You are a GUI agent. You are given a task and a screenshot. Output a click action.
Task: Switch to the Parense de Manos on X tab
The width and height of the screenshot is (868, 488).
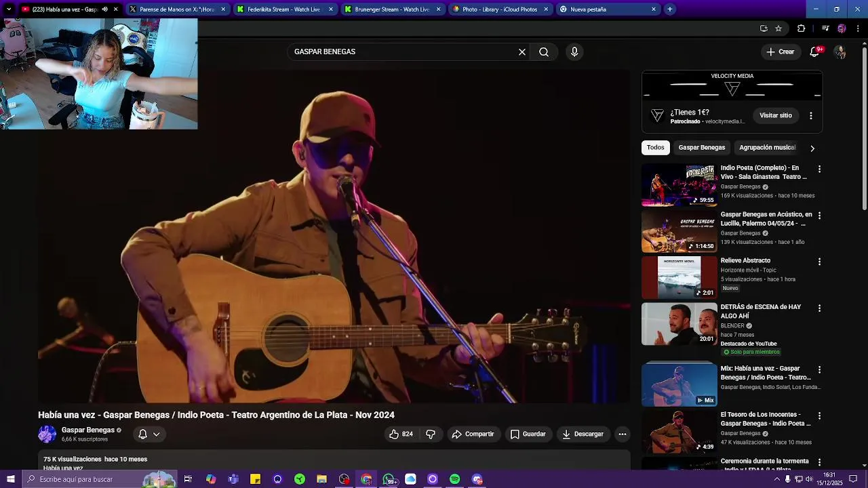178,9
